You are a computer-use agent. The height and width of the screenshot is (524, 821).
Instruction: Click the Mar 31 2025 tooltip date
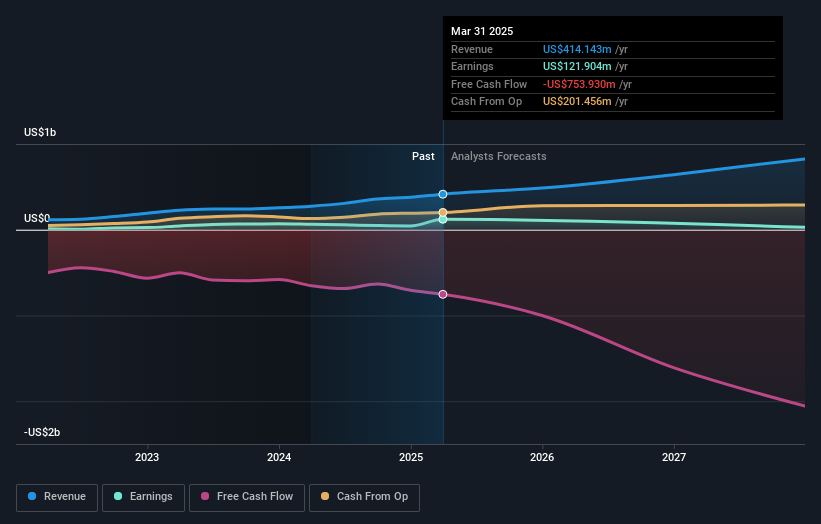pos(482,31)
